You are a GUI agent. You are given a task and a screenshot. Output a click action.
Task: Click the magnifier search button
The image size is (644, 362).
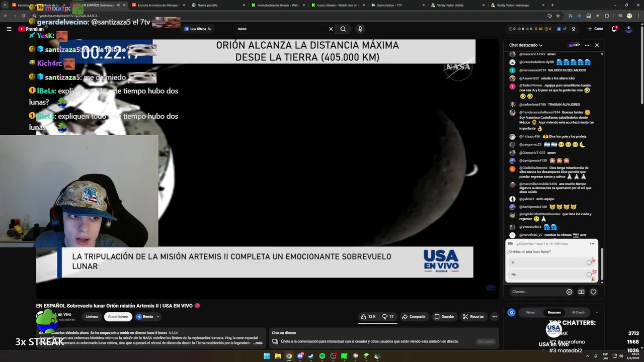click(343, 29)
